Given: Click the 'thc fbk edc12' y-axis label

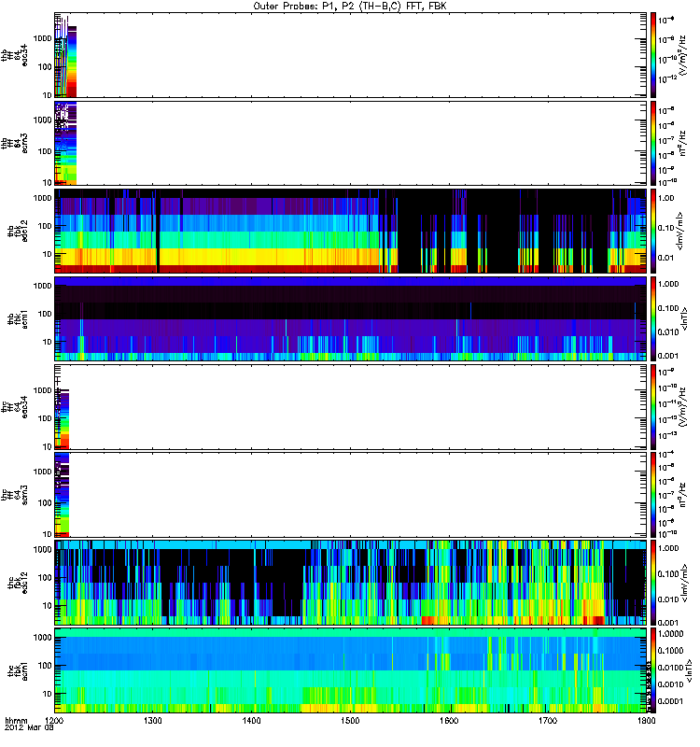Looking at the screenshot, I should point(18,583).
